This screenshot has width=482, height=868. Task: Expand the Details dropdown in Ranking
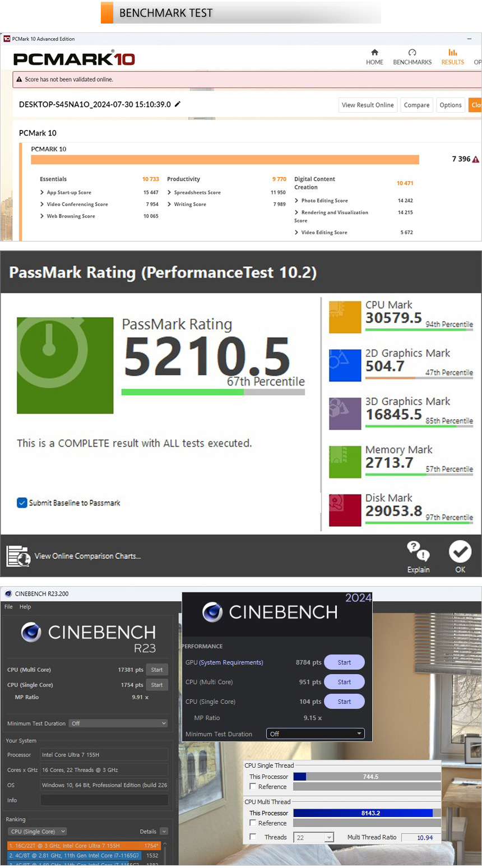tap(164, 832)
